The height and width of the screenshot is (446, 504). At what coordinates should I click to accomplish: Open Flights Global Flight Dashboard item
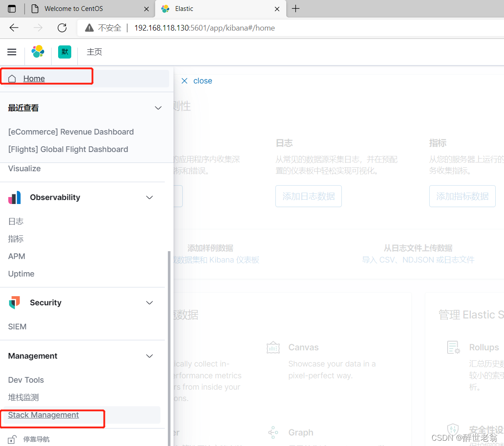[x=68, y=149]
